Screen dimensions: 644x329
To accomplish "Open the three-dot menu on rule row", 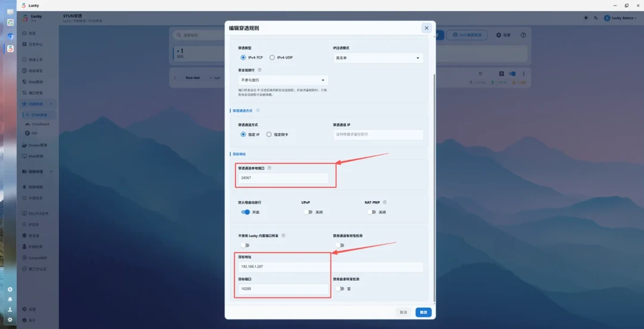I will tap(524, 73).
